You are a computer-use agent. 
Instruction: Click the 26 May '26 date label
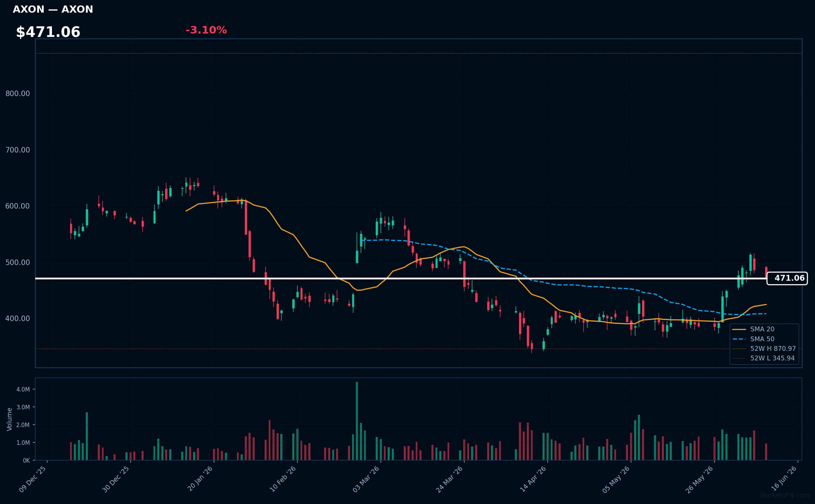(x=699, y=479)
